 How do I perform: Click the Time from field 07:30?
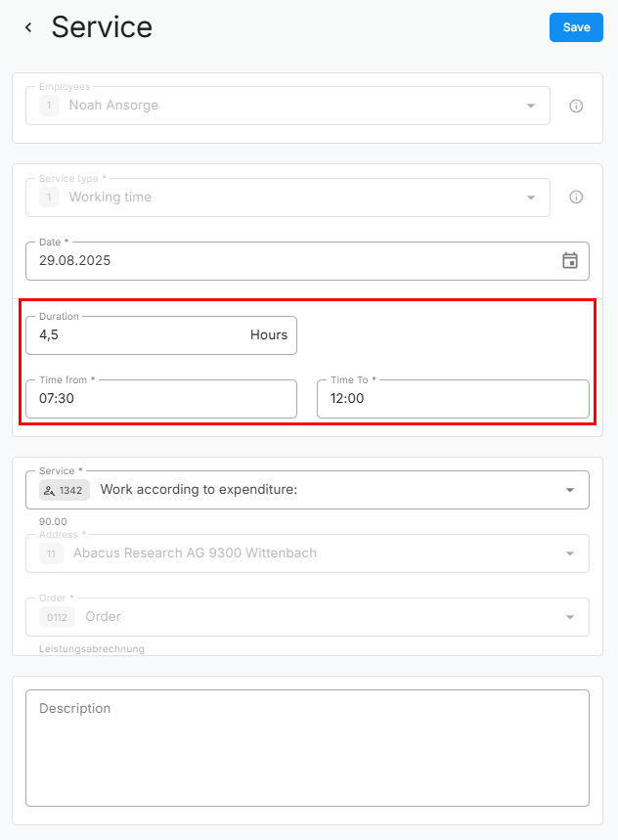(x=160, y=399)
